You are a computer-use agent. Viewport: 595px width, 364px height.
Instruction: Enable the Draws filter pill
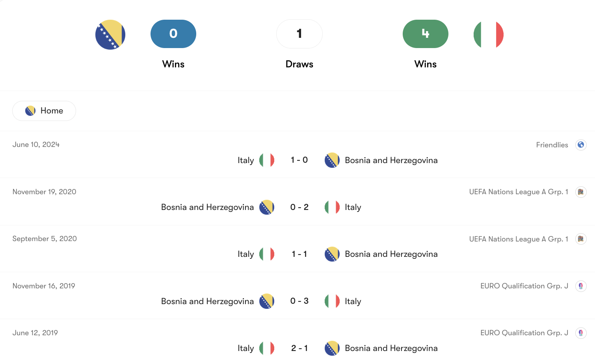[299, 34]
